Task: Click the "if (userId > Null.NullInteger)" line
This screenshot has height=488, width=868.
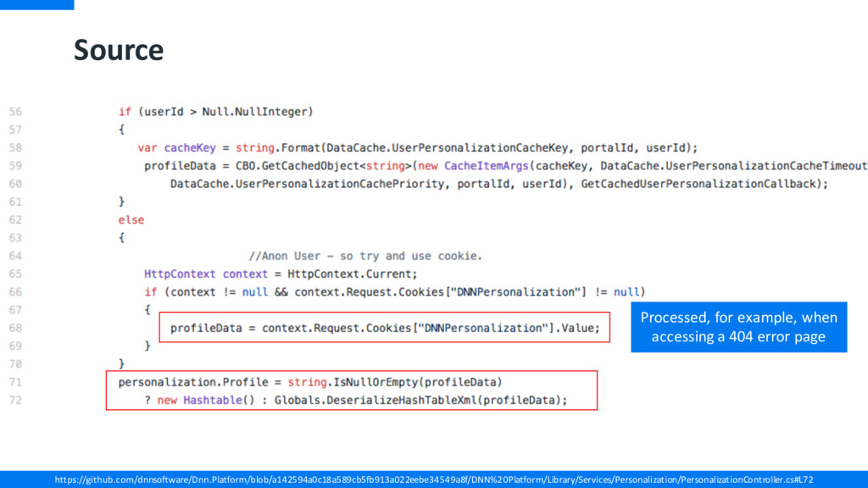Action: click(216, 112)
